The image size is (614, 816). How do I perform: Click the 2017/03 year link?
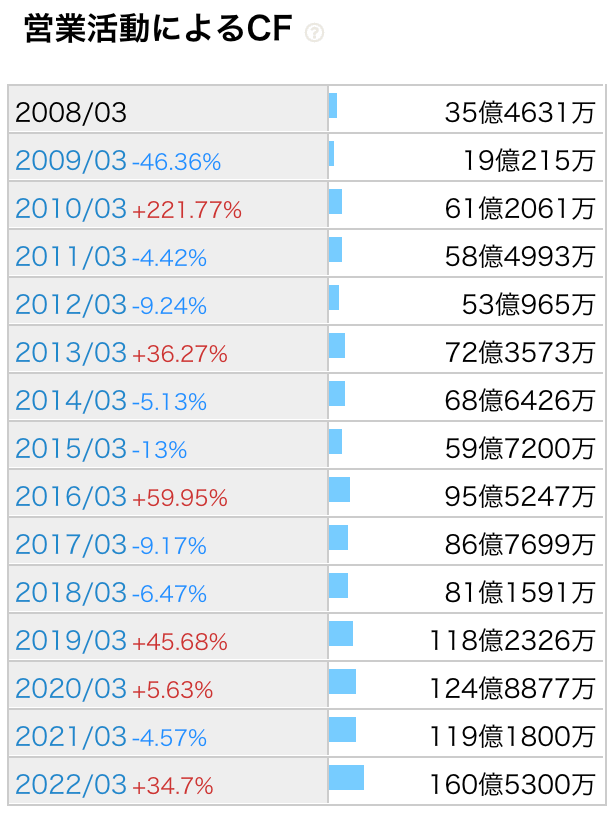click(71, 545)
